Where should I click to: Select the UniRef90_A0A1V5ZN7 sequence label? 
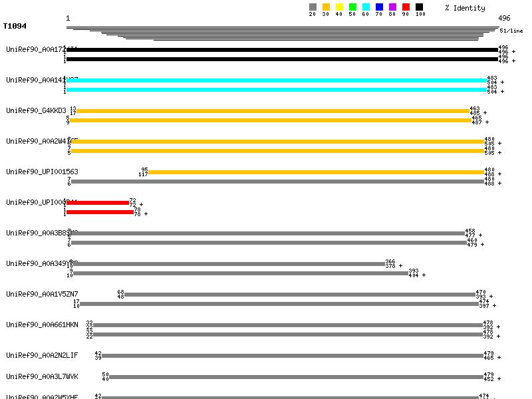pyautogui.click(x=42, y=294)
